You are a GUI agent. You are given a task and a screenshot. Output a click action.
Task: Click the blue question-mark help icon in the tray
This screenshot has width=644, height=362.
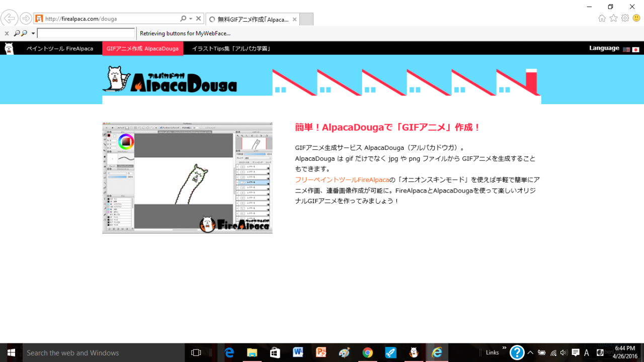pyautogui.click(x=517, y=352)
